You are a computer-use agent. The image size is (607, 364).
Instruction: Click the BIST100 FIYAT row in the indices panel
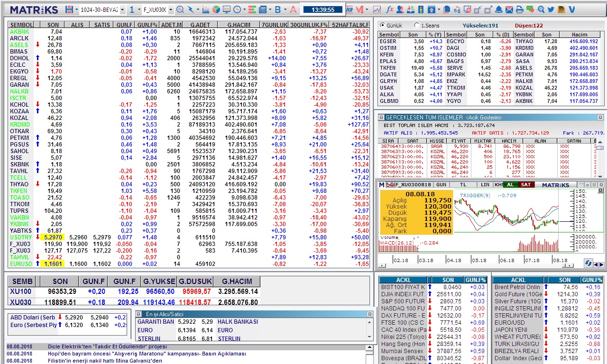[x=433, y=287]
